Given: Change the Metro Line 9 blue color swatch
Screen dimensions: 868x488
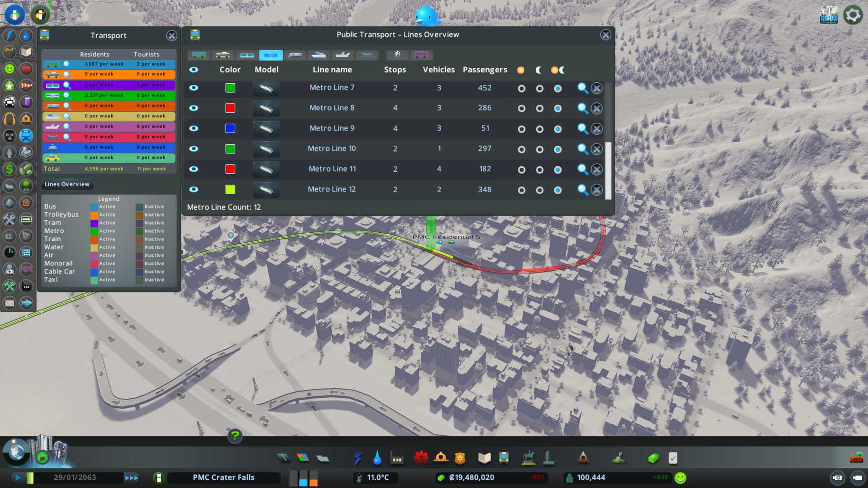Looking at the screenshot, I should (x=230, y=128).
